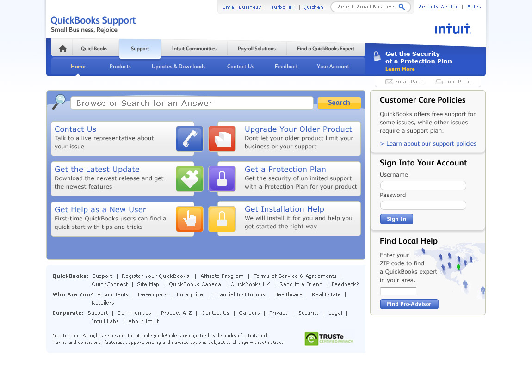Click the ZIP code input field
532x392 pixels.
tap(398, 291)
